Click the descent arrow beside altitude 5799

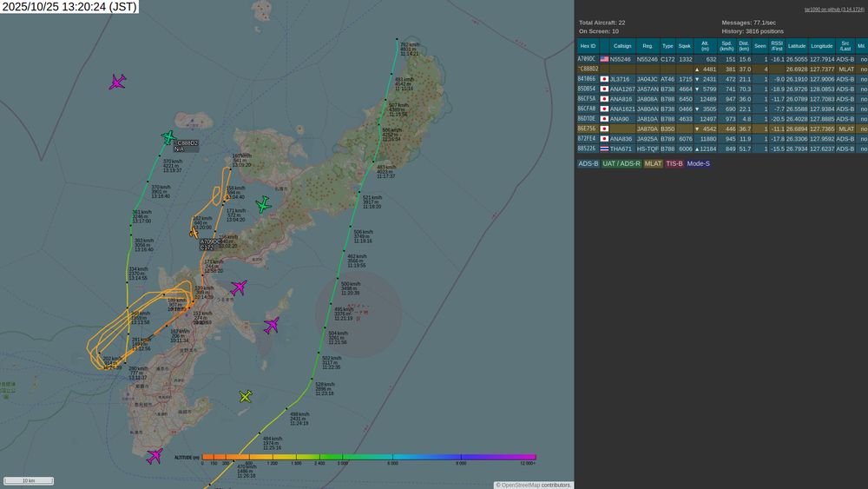click(x=697, y=89)
